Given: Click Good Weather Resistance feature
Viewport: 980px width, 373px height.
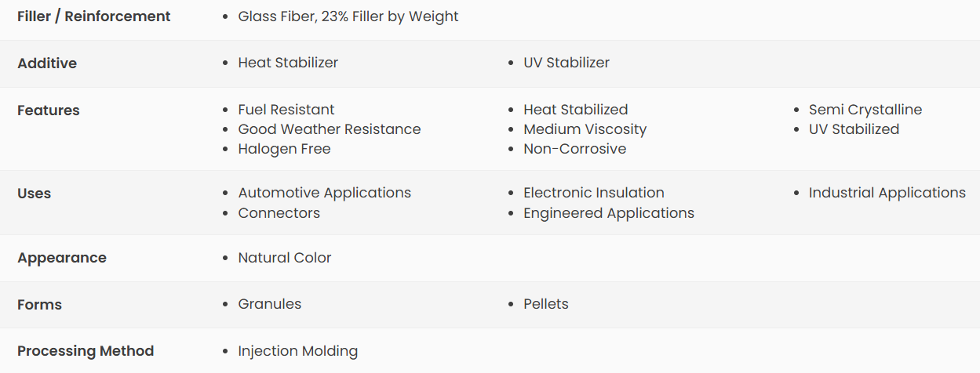Looking at the screenshot, I should [330, 129].
